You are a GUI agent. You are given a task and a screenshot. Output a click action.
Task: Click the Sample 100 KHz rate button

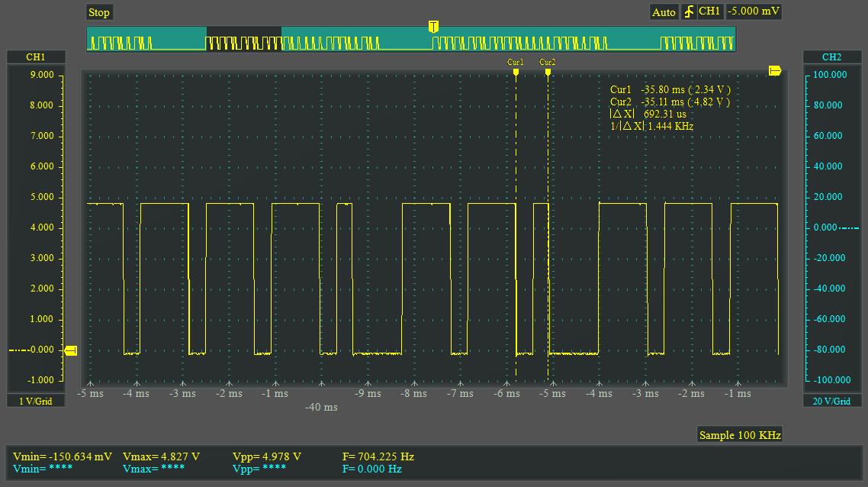click(740, 435)
